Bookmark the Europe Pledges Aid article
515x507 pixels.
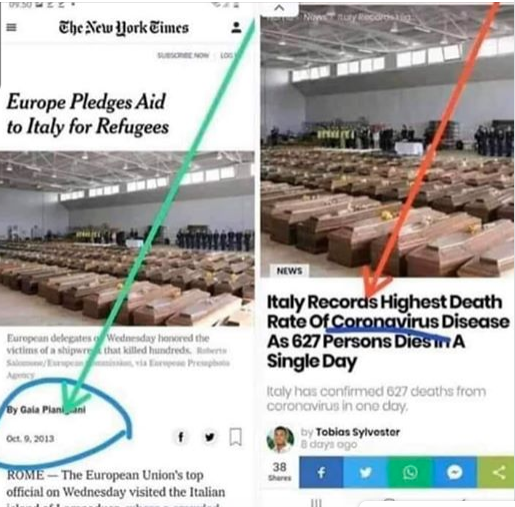(236, 437)
